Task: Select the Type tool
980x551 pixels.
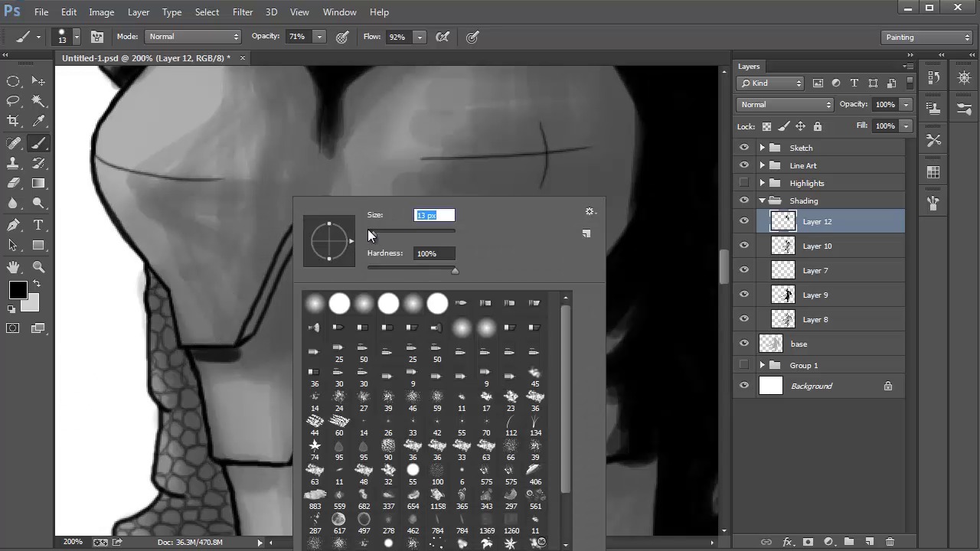Action: (38, 225)
